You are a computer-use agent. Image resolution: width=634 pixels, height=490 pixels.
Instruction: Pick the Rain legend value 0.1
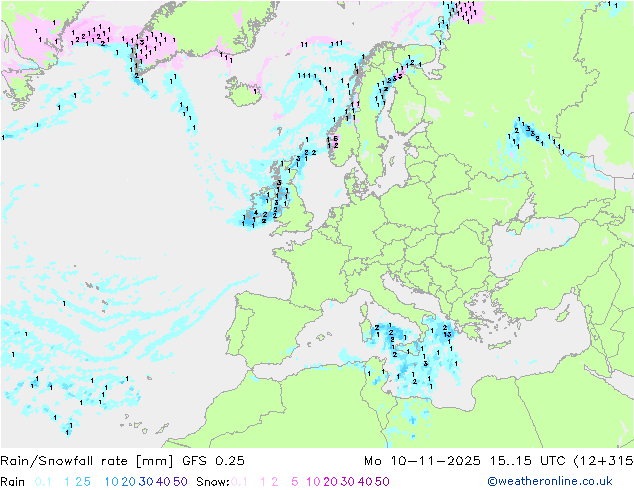(43, 482)
